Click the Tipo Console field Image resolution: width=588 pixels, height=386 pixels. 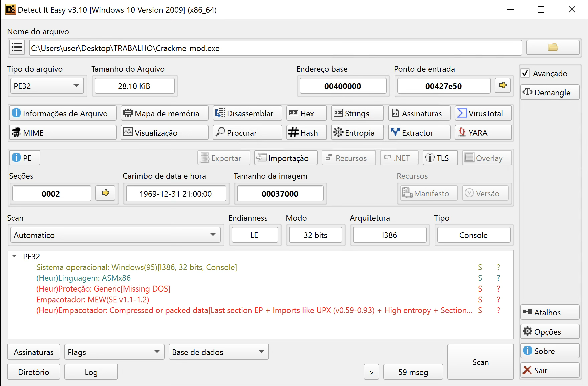[474, 235]
